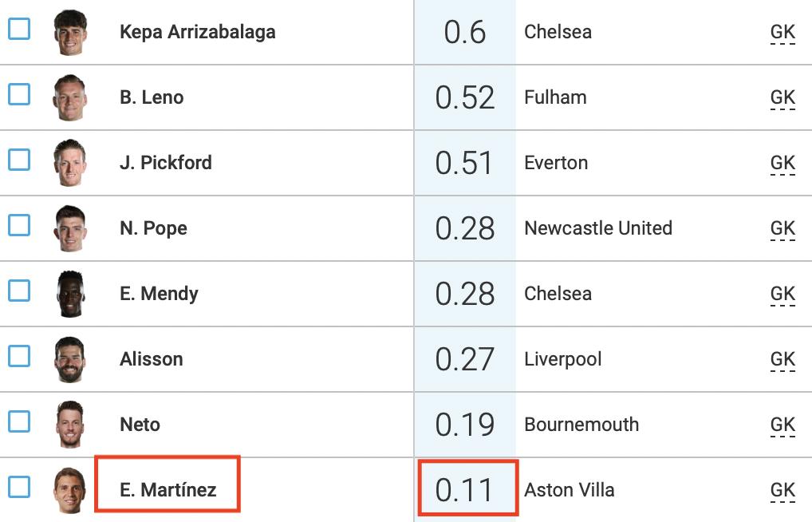Viewport: 812px width, 522px height.
Task: Mark the E. Mendy checkbox
Action: click(19, 291)
